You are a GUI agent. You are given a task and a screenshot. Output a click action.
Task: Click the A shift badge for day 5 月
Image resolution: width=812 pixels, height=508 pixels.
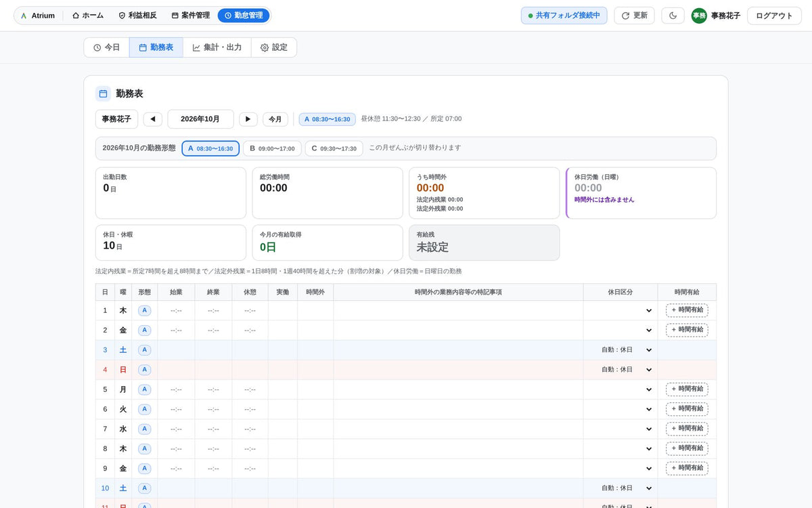tap(144, 389)
